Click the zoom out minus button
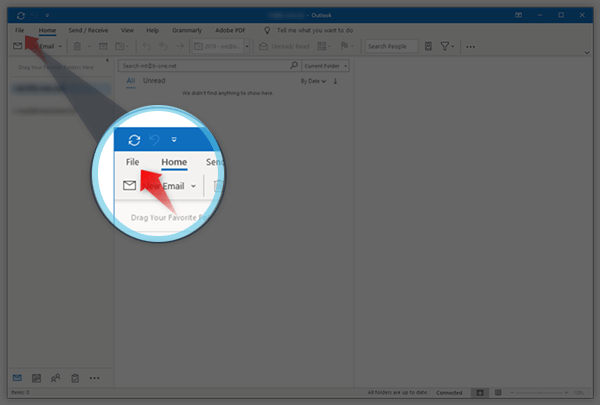The image size is (600, 405). (x=512, y=393)
